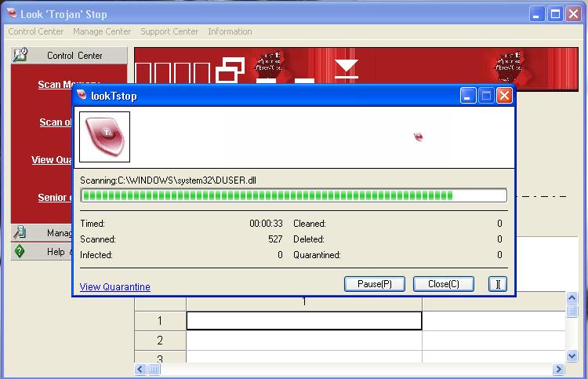Click the Manage section notepad icon
The width and height of the screenshot is (588, 379).
20,232
